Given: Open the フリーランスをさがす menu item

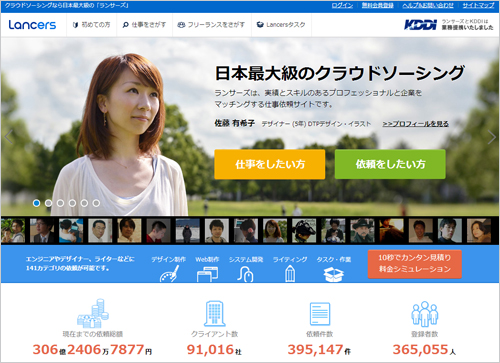Looking at the screenshot, I should pyautogui.click(x=212, y=25).
